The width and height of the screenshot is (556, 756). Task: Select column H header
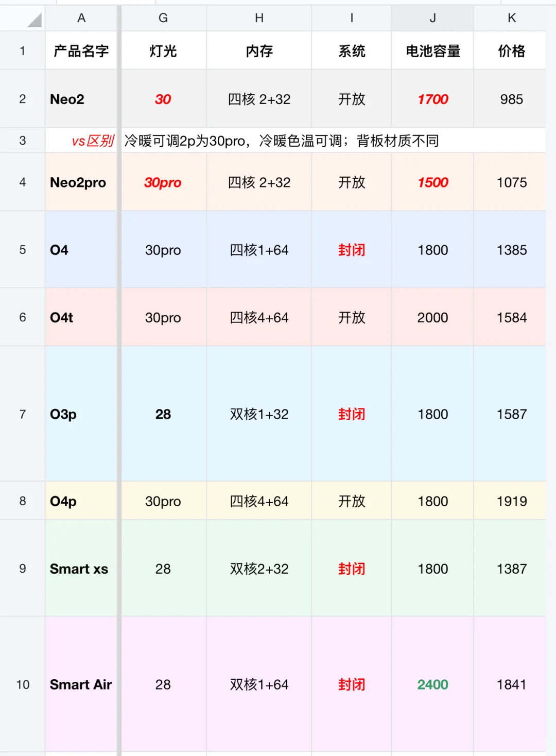point(259,18)
